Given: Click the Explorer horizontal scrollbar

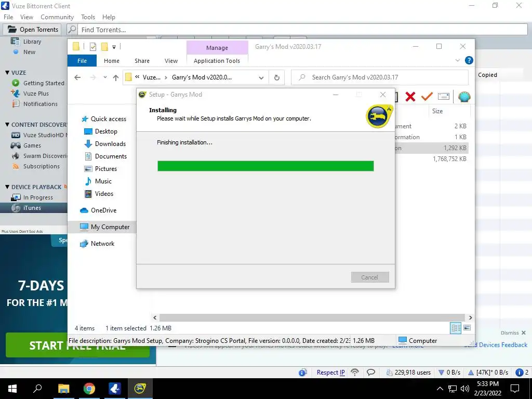Looking at the screenshot, I should (312, 317).
